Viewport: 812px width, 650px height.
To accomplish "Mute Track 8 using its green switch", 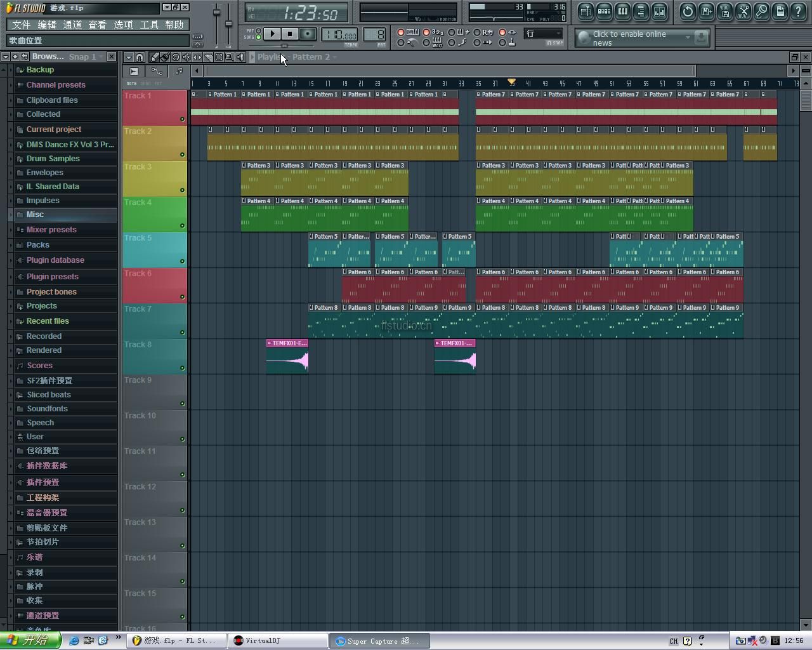I will [x=182, y=368].
